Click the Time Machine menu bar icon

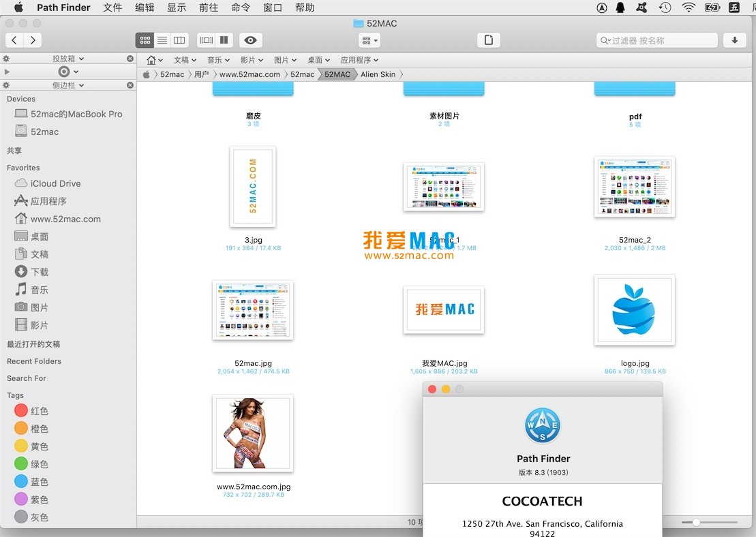coord(665,7)
